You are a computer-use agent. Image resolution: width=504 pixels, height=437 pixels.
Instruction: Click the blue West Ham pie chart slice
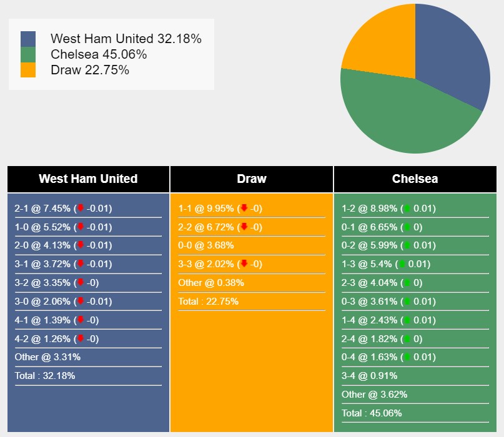tap(451, 59)
